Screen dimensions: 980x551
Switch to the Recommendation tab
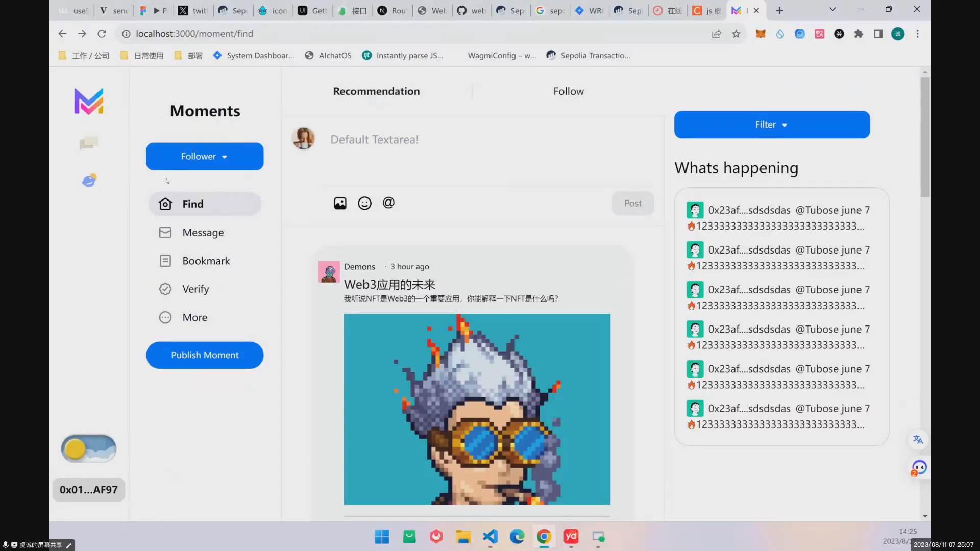coord(376,91)
